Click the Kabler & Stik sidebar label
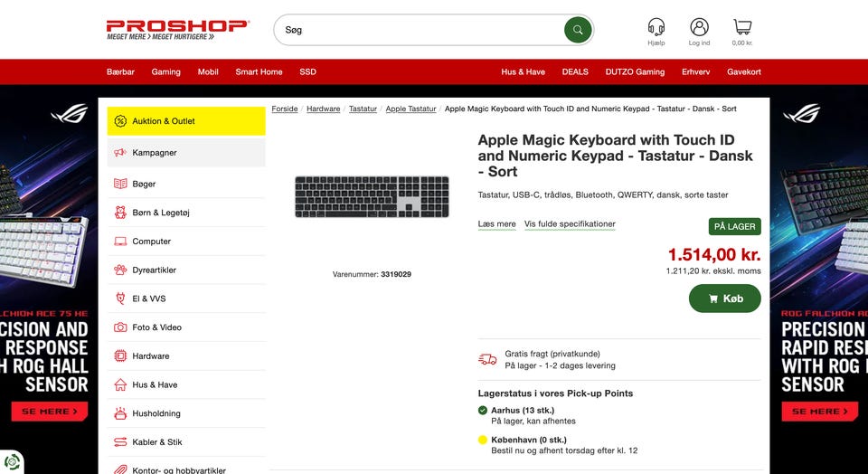868x474 pixels. click(x=157, y=441)
